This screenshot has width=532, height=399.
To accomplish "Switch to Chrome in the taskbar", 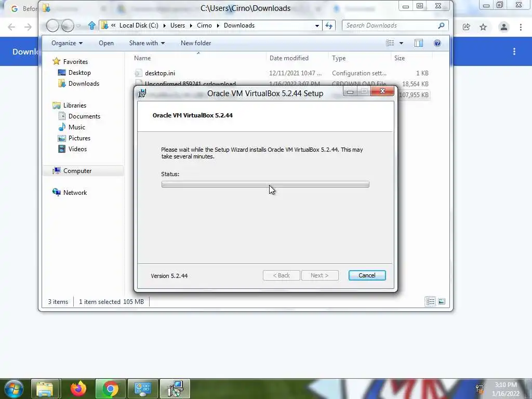I will click(110, 389).
